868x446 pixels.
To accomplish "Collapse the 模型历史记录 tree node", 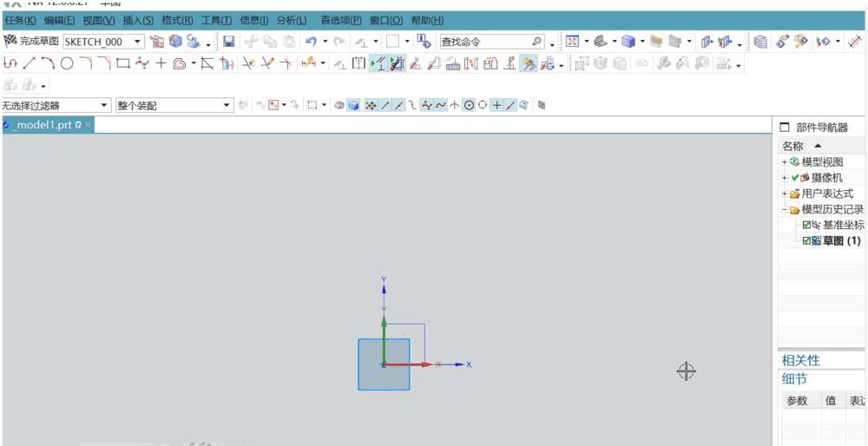I will (x=784, y=210).
